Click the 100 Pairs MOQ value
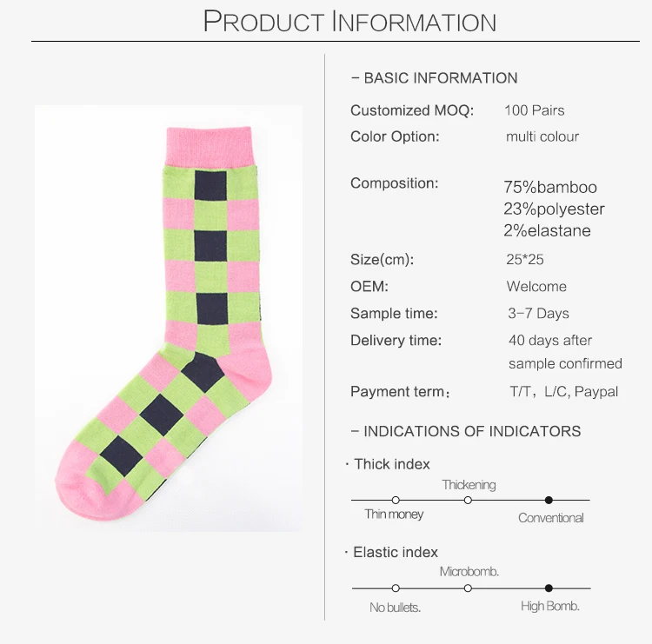The image size is (652, 644). click(535, 110)
